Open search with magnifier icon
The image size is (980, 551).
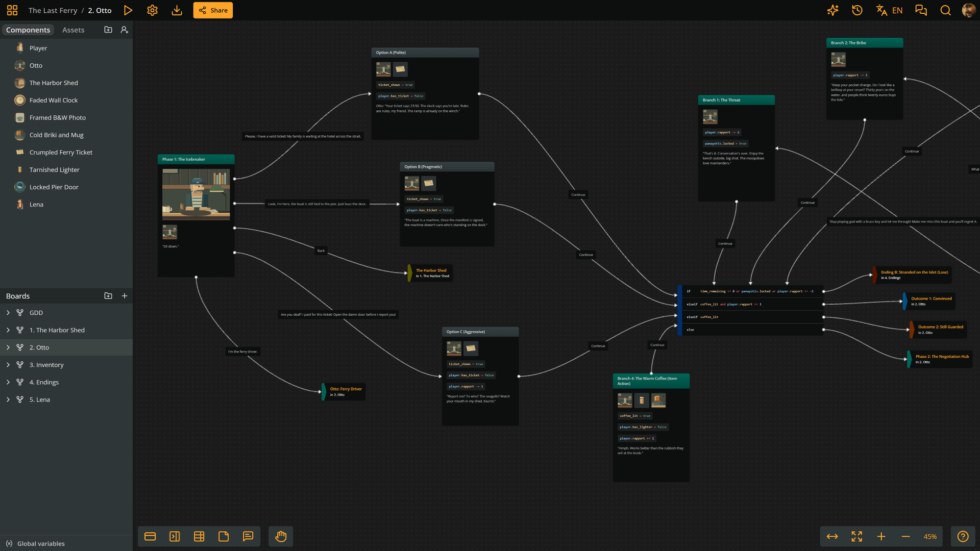[946, 10]
